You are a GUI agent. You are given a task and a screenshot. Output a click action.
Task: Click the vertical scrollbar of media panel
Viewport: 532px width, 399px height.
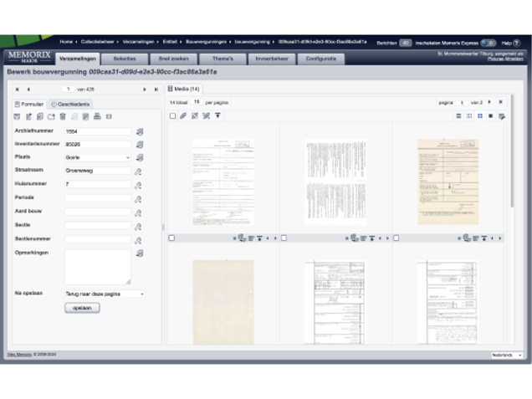512,151
